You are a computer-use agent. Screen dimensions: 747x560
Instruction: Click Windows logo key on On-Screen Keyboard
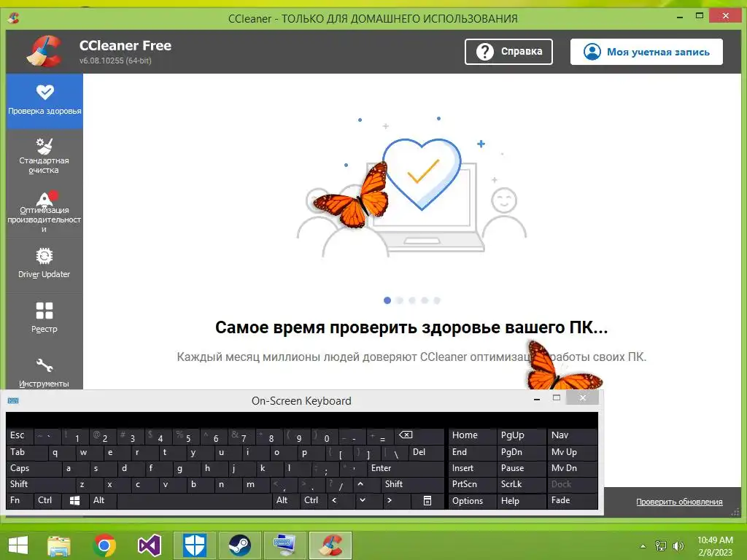[75, 500]
